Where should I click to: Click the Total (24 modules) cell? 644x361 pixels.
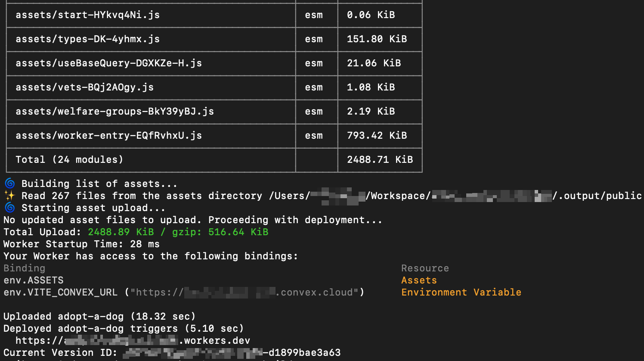(69, 160)
